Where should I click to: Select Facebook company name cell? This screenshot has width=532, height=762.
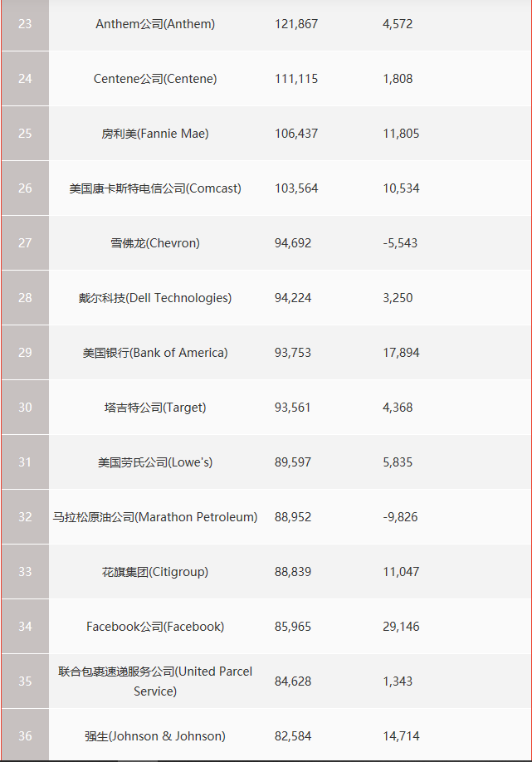155,627
